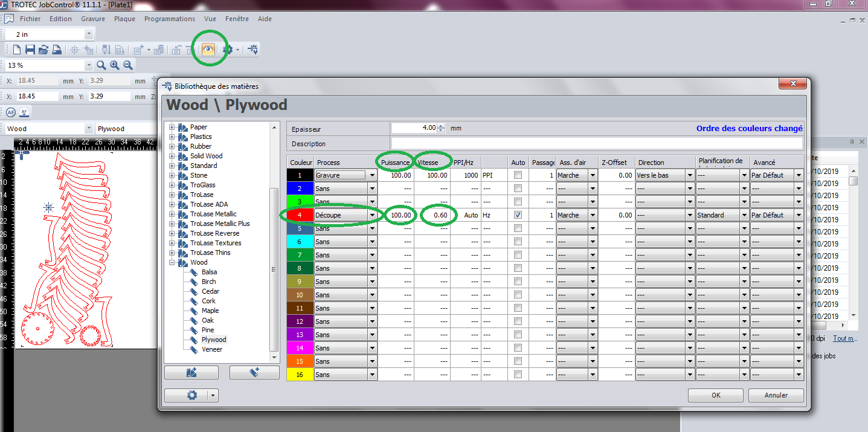
Task: Click the Save floppy disk icon
Action: point(30,50)
